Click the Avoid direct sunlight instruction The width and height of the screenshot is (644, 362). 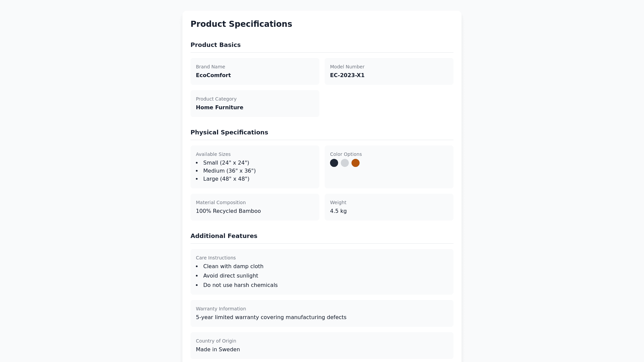point(230,276)
